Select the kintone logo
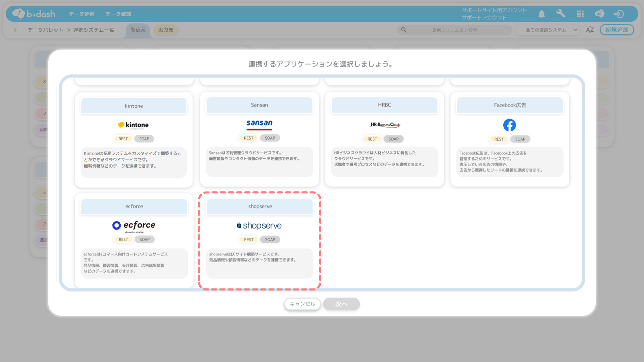This screenshot has width=644, height=362. pos(133,125)
